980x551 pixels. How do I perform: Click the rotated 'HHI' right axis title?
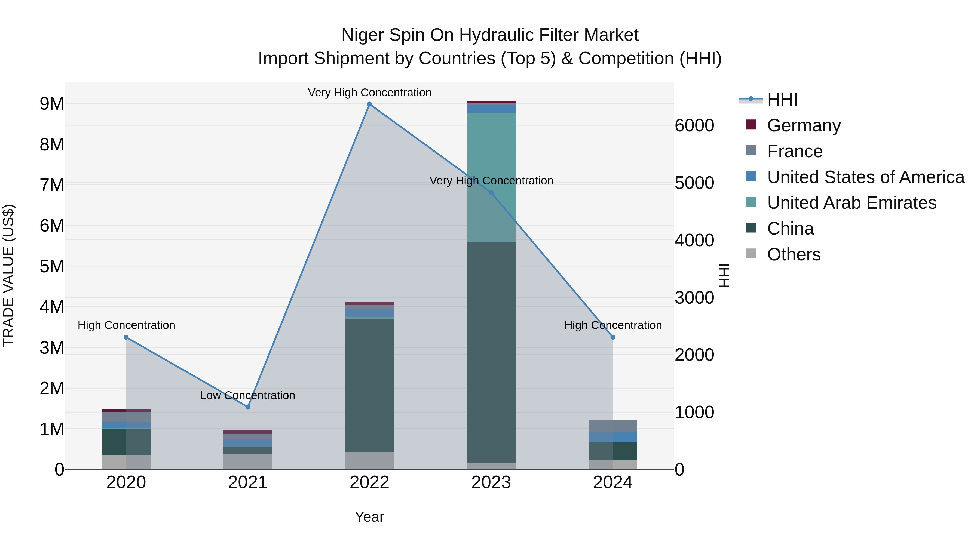724,275
